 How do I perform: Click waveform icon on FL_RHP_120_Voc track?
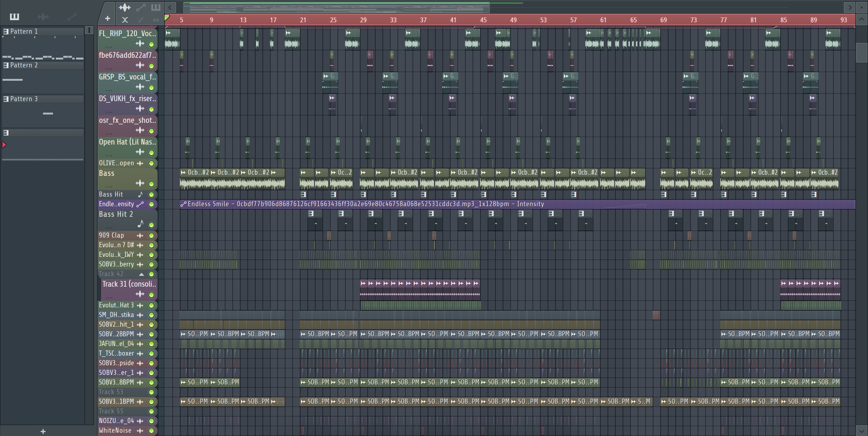point(140,44)
